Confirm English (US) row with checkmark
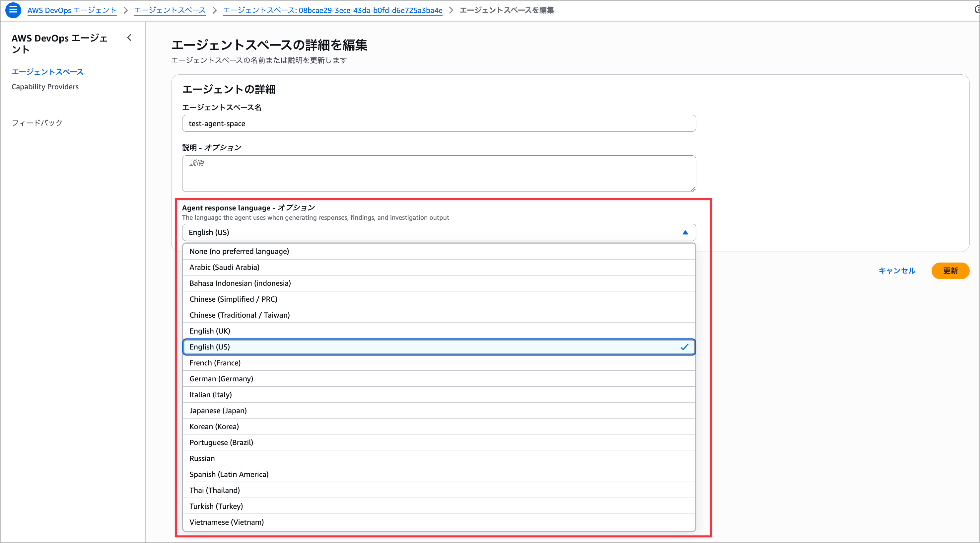 [438, 347]
